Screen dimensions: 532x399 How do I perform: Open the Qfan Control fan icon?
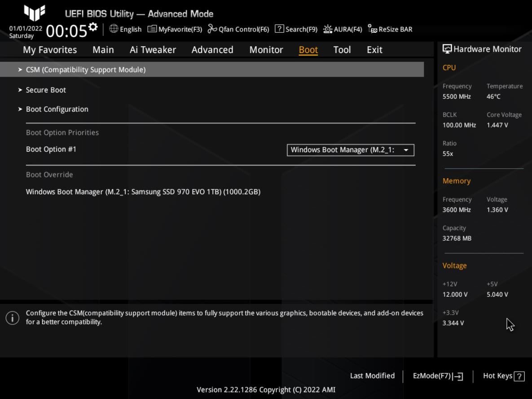pyautogui.click(x=212, y=29)
